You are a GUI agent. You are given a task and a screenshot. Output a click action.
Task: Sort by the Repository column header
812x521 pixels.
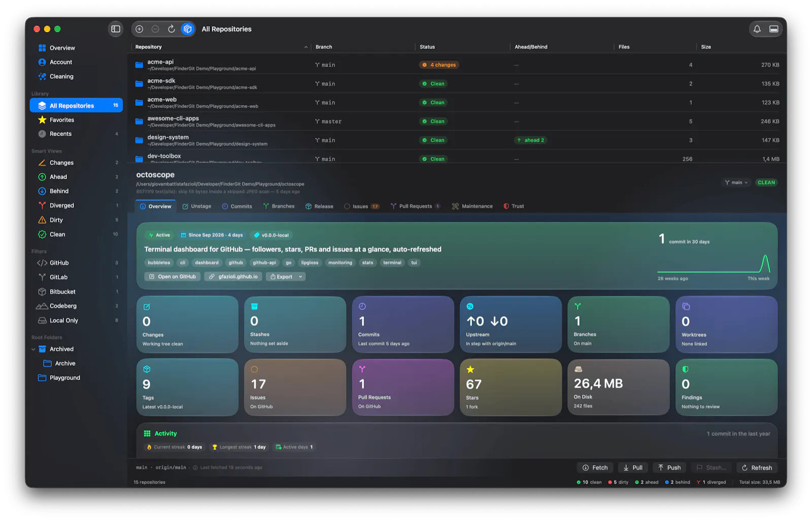(221, 47)
